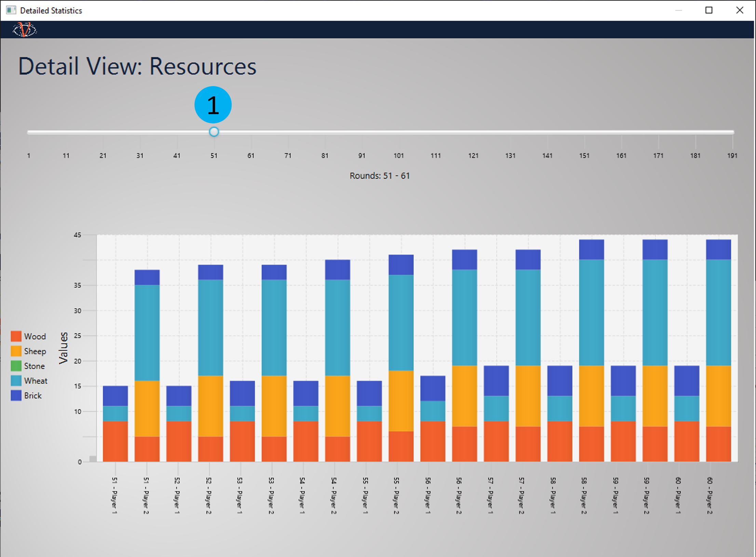Click the Wood legend label
This screenshot has height=557, width=756.
click(35, 336)
